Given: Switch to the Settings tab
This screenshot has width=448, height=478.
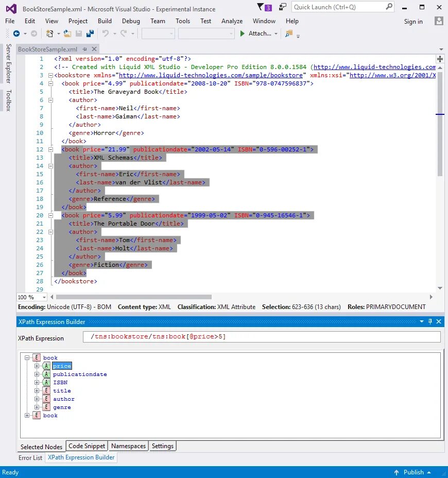Looking at the screenshot, I should tap(162, 446).
